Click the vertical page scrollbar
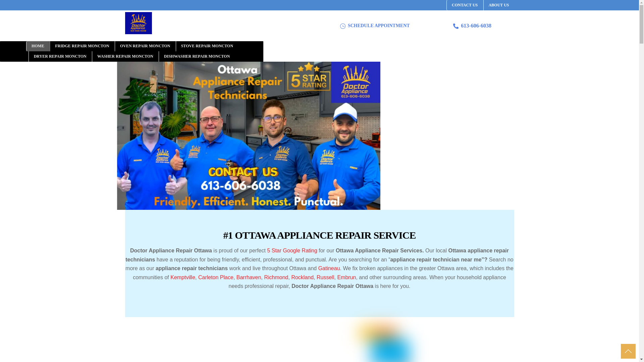The image size is (644, 362). (641, 181)
